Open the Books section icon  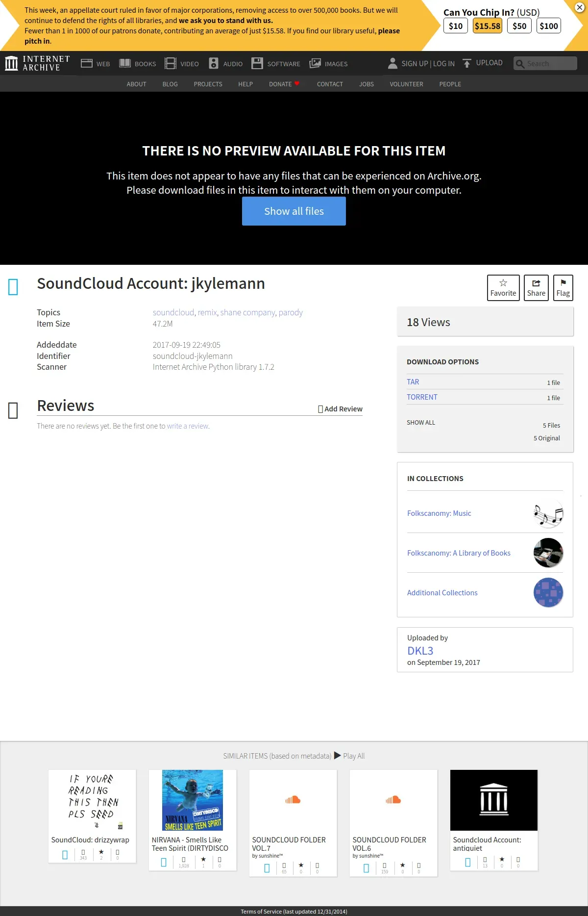pos(125,63)
